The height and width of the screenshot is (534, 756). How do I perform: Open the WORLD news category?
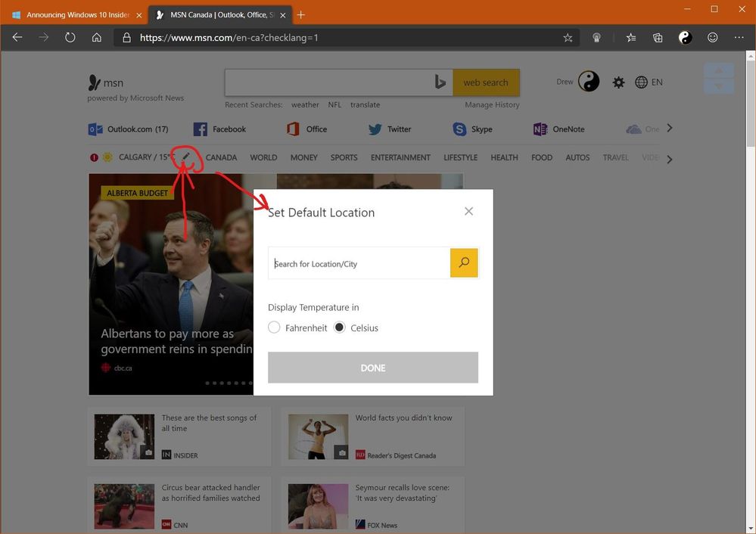(263, 157)
